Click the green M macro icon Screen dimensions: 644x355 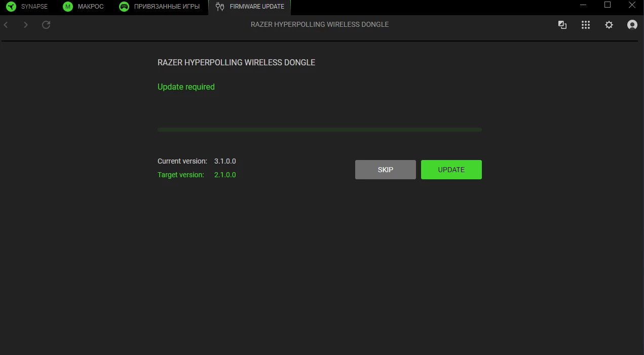[68, 7]
